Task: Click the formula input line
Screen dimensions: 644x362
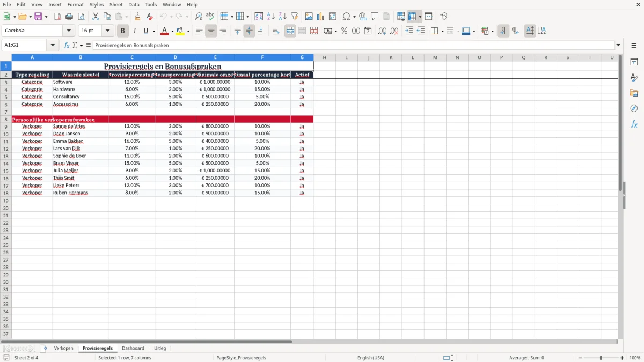Action: click(354, 45)
